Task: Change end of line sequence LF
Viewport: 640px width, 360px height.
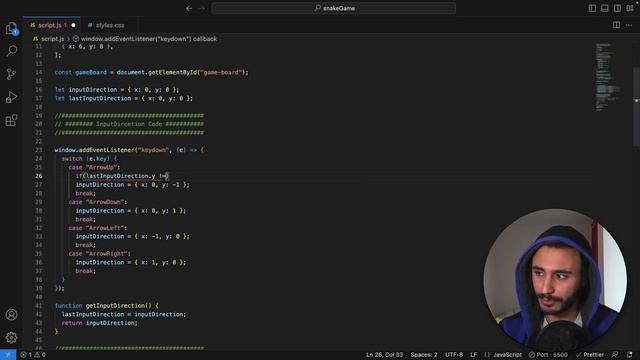Action: [473, 355]
